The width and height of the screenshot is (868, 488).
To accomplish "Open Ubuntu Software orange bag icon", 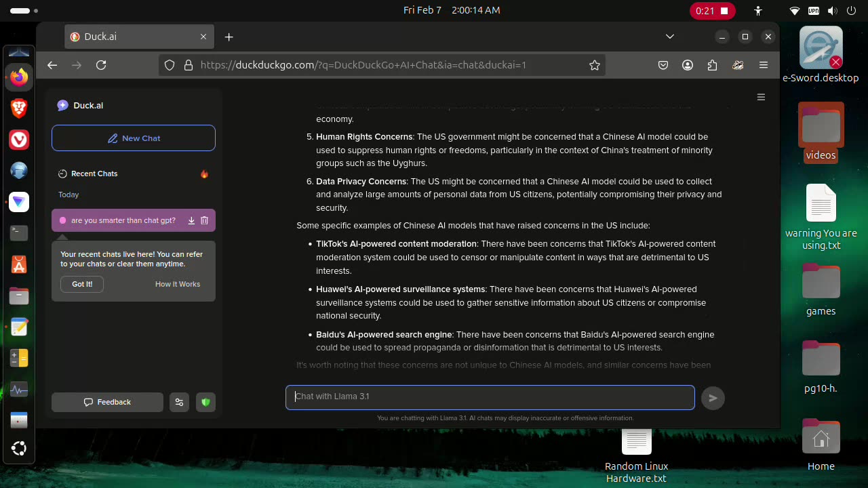I will (x=19, y=264).
